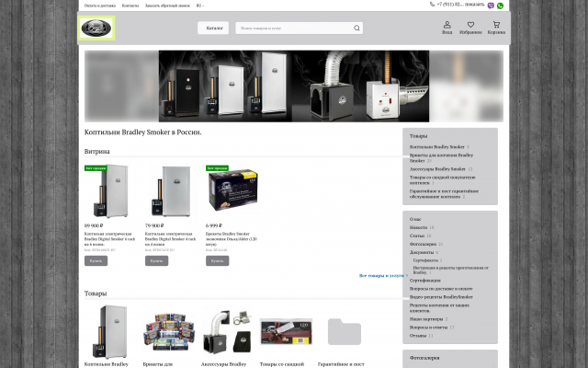Open Товары со скидкой sidebar category

tap(442, 180)
